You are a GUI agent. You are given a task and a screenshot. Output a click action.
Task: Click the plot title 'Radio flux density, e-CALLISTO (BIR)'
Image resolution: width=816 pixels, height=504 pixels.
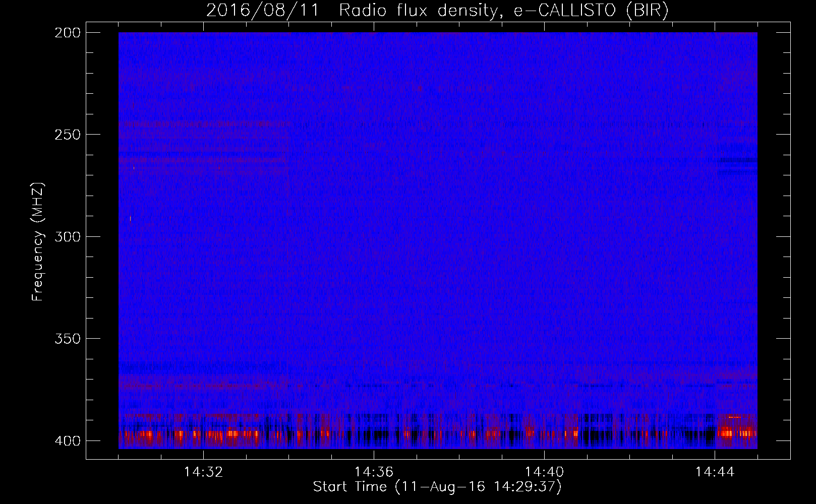coord(504,10)
